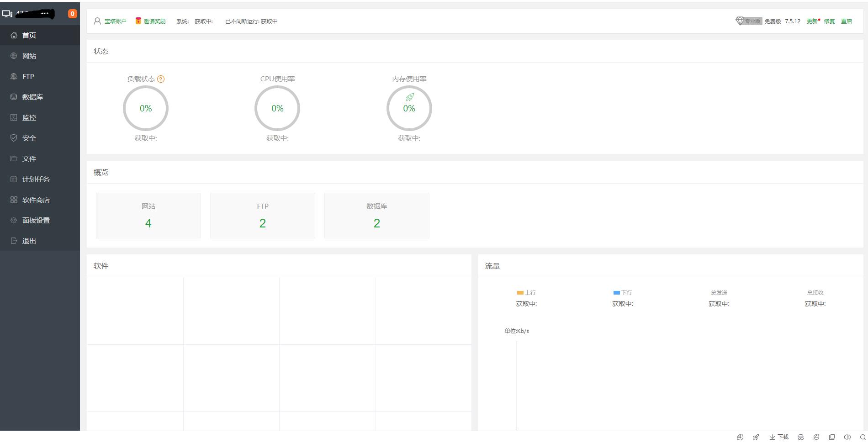The width and height of the screenshot is (868, 443).
Task: Click the chart icon beside 监控
Action: (14, 117)
